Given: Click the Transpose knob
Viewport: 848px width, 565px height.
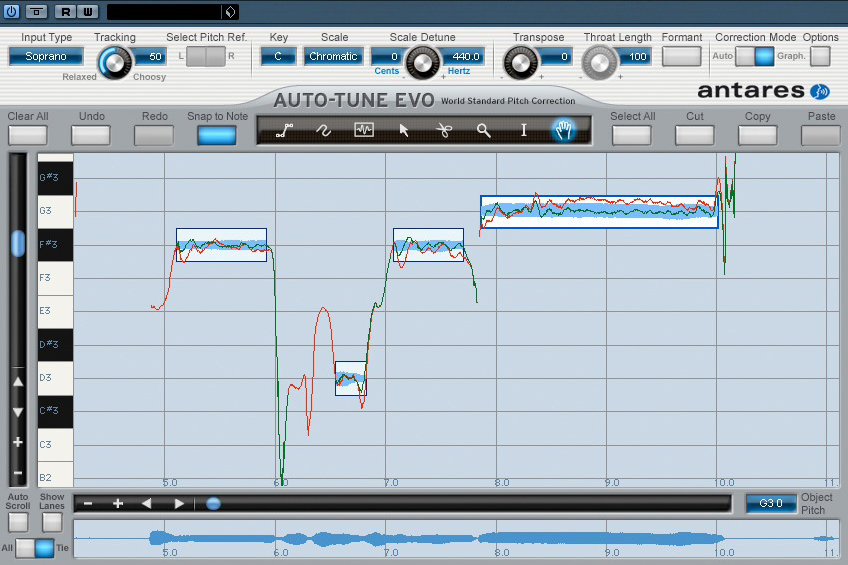Looking at the screenshot, I should tap(520, 63).
